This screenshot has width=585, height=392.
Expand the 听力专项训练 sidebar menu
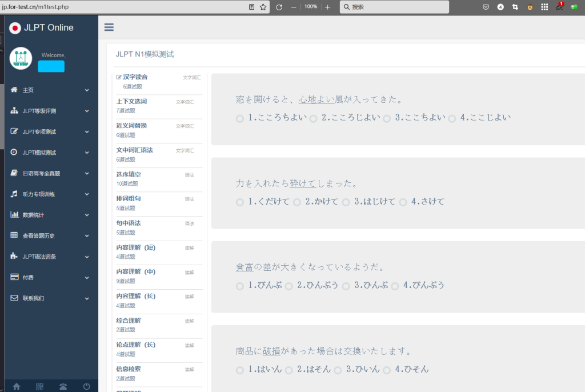click(x=50, y=194)
